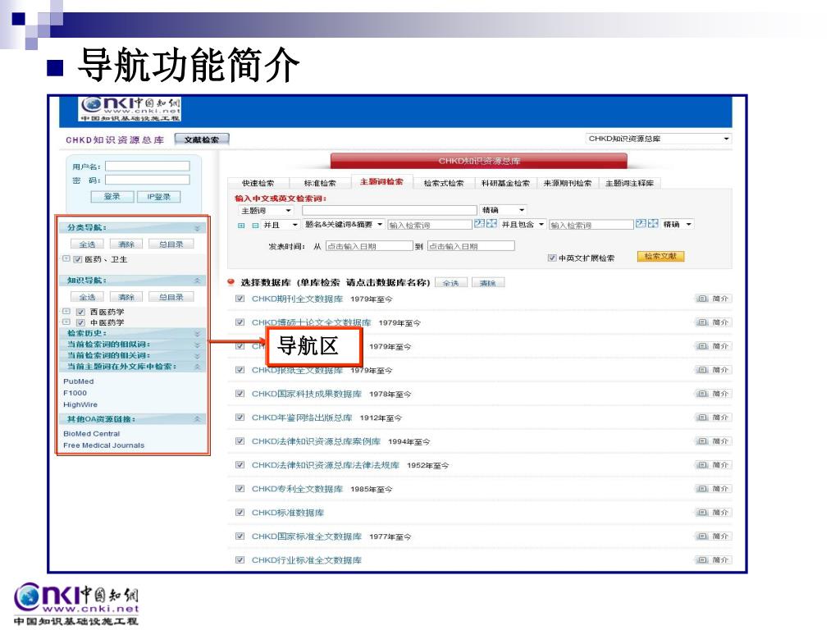Switch to the 科研基金检索 tab

pyautogui.click(x=505, y=183)
